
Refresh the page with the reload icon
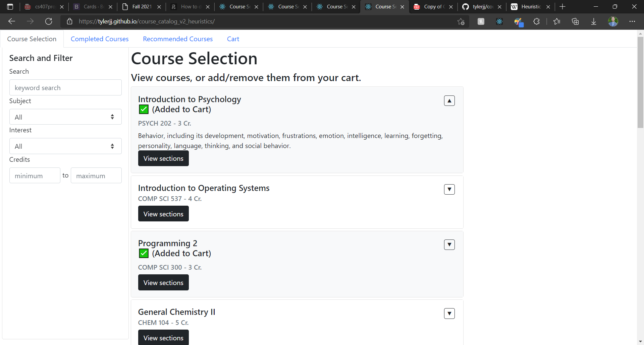click(49, 21)
